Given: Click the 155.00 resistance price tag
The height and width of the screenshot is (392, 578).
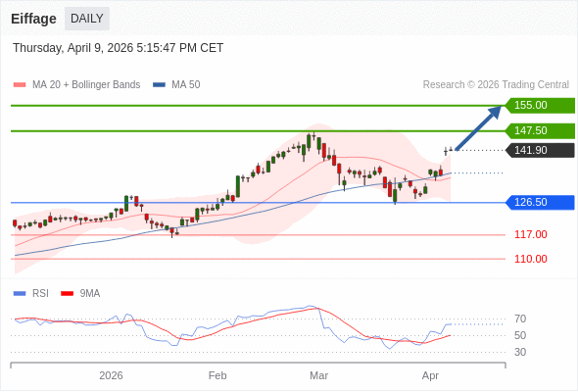Looking at the screenshot, I should [x=540, y=106].
